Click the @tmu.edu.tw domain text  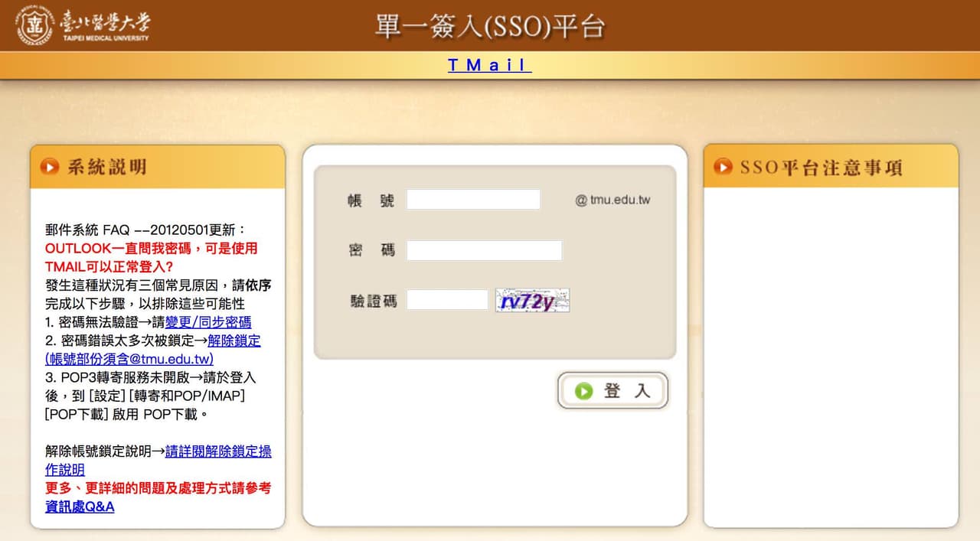pyautogui.click(x=612, y=200)
